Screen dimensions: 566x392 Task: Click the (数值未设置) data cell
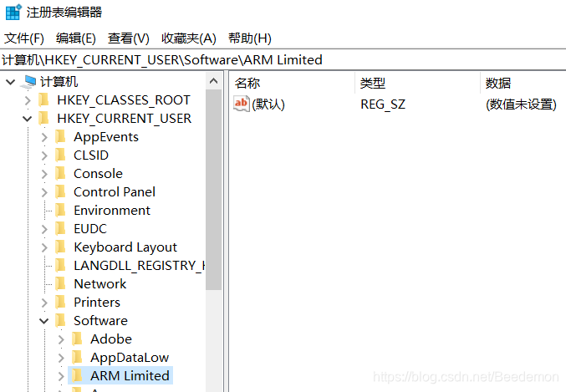(521, 104)
